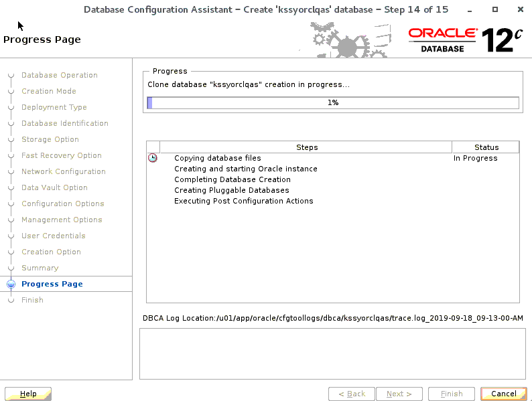532x401 pixels.
Task: Click the Progress Page step bullet icon
Action: click(x=11, y=284)
